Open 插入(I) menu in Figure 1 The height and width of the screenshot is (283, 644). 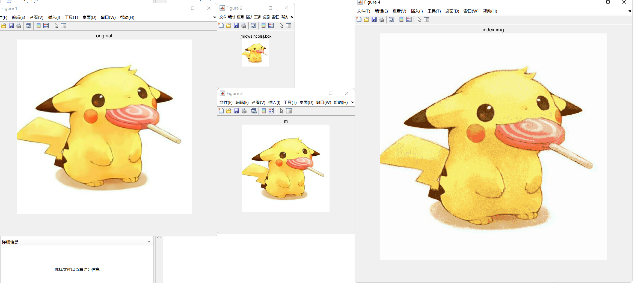54,17
